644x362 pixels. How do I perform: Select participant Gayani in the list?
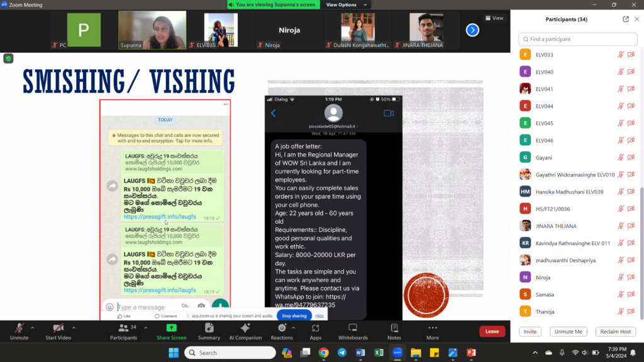tap(577, 157)
